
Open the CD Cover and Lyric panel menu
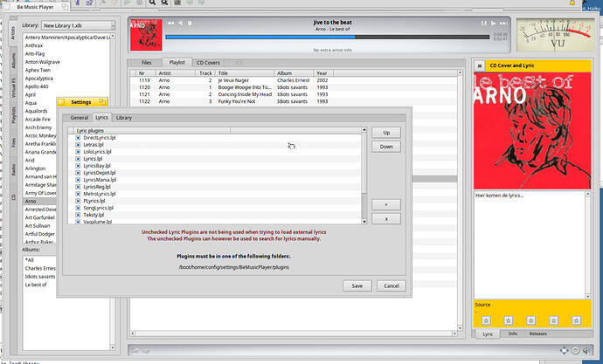pyautogui.click(x=480, y=65)
